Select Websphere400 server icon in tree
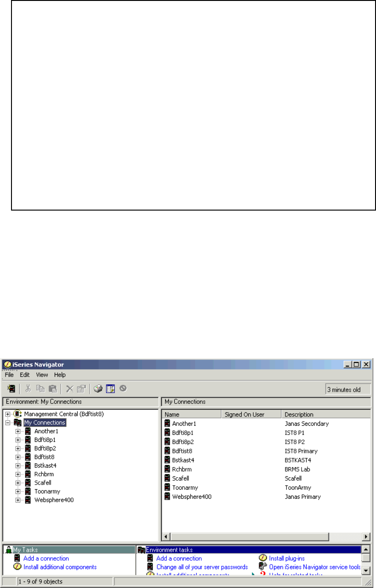 28,500
